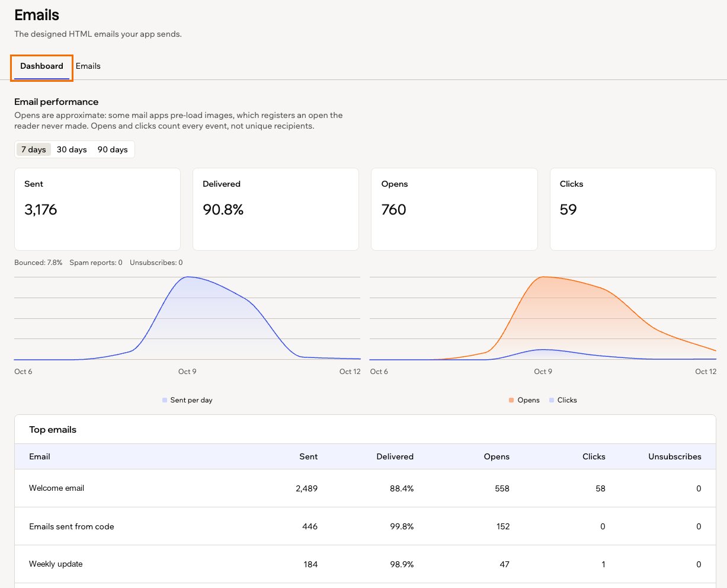
Task: Open the Emails sent from code row
Action: 365,526
